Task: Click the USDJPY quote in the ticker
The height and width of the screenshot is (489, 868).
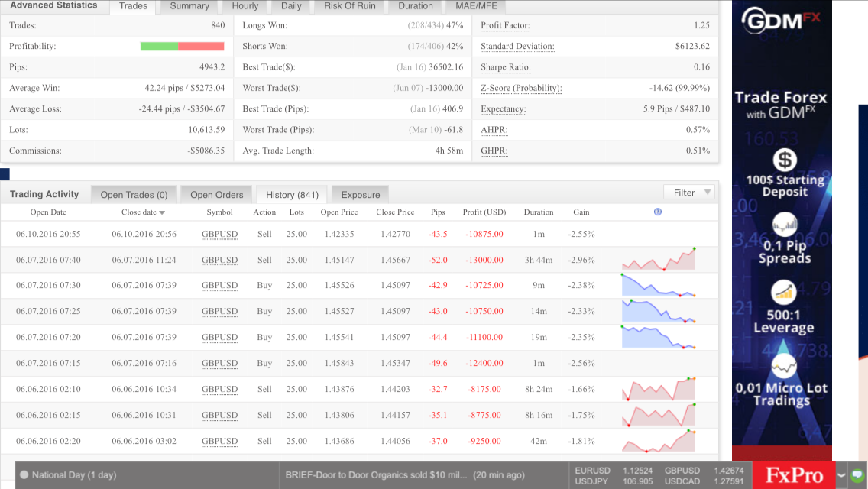Action: (x=614, y=481)
